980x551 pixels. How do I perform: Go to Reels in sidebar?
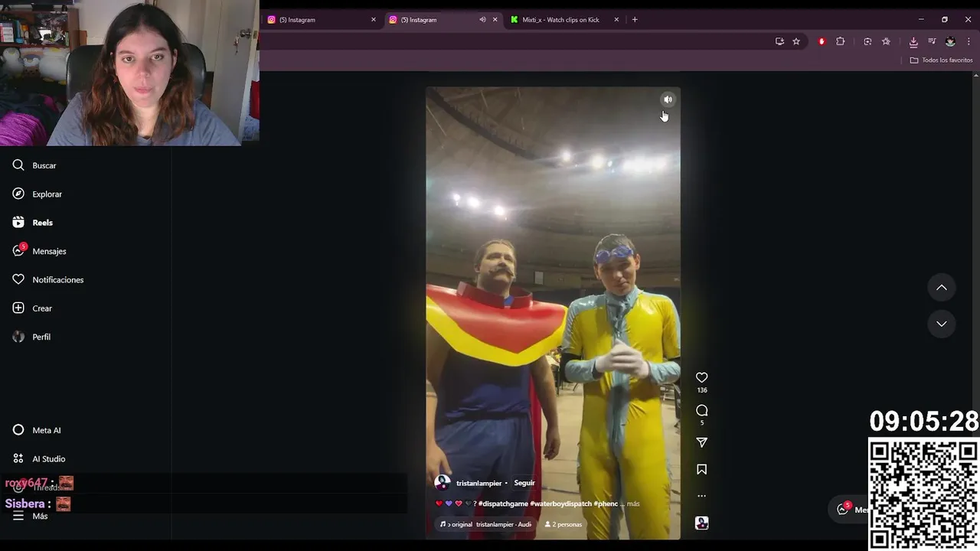pos(33,223)
